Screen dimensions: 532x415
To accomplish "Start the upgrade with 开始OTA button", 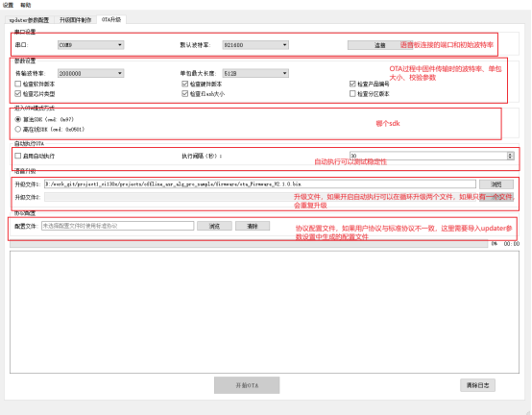I will coord(247,385).
